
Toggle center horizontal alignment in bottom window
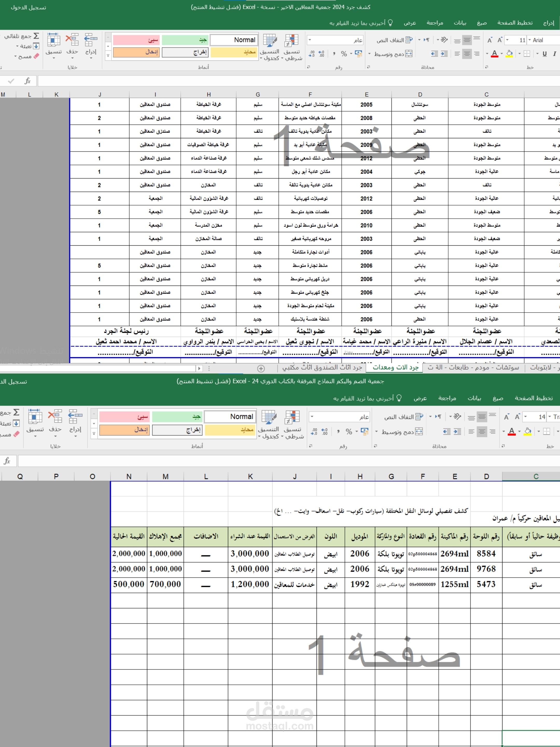pos(482,431)
